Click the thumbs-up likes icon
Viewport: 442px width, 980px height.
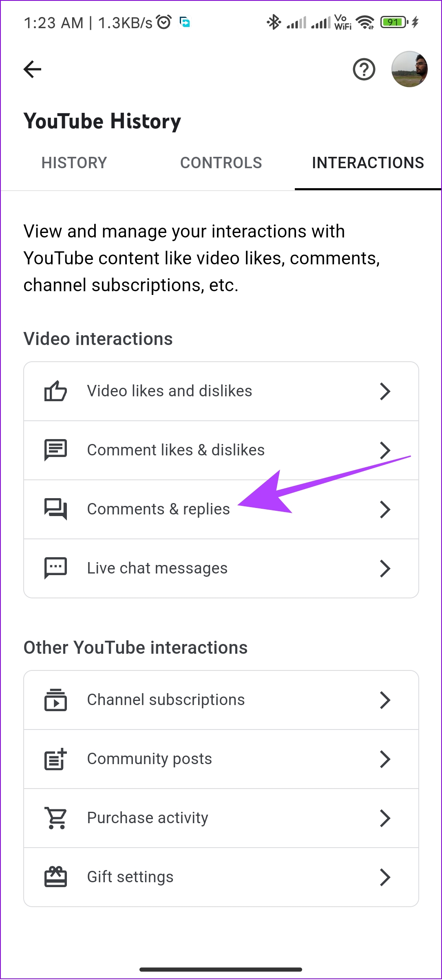pos(55,391)
